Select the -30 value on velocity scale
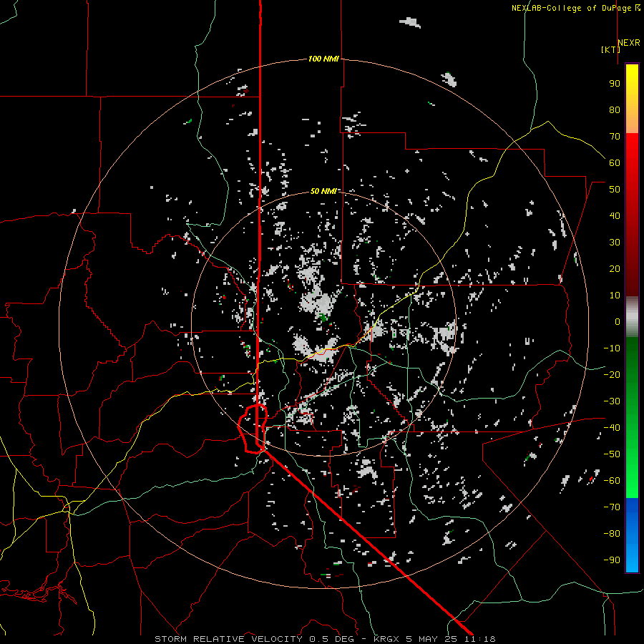The image size is (644, 644). 612,401
